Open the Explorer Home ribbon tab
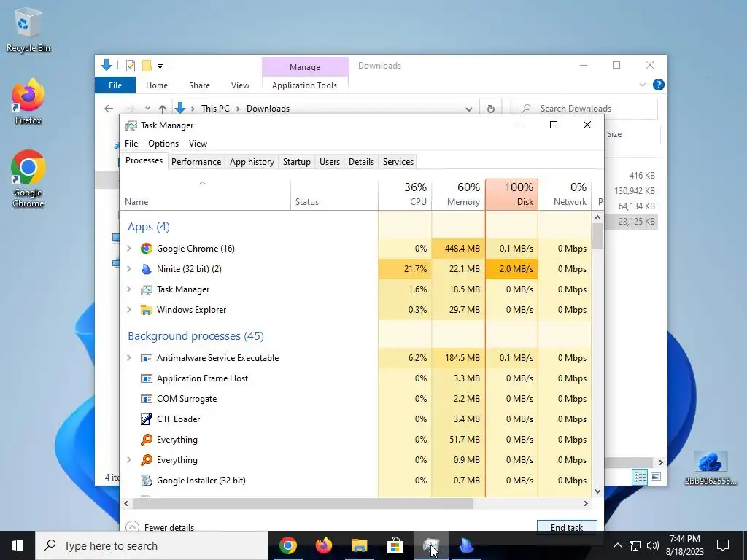Viewport: 747px width, 560px height. 157,85
